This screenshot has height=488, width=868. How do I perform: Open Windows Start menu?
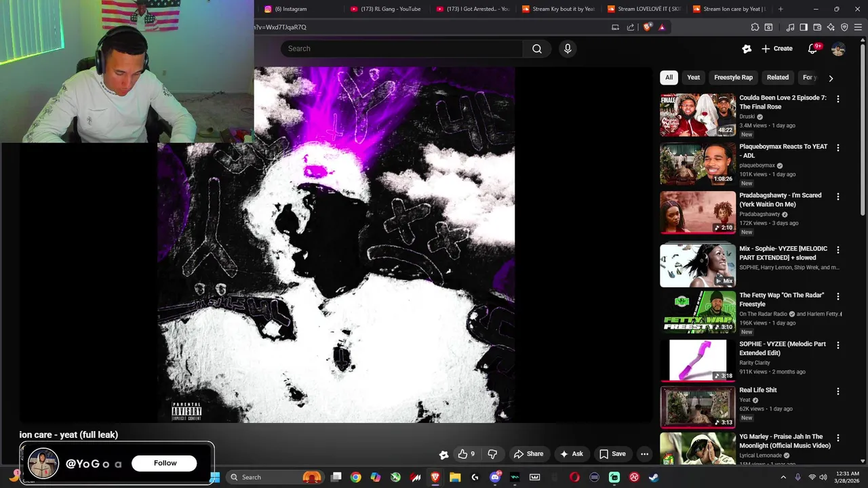[215, 477]
